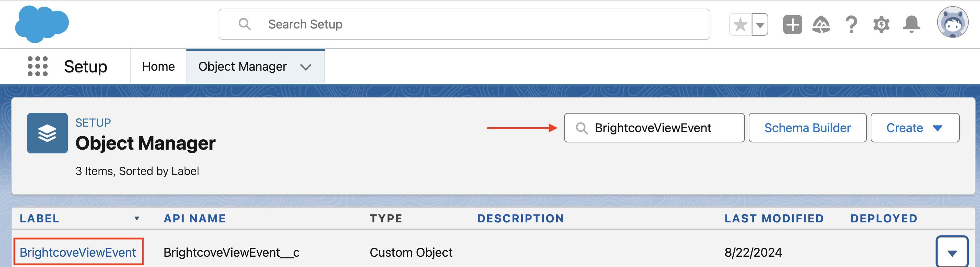980x267 pixels.
Task: Open the App Launcher waffle icon
Action: (37, 66)
